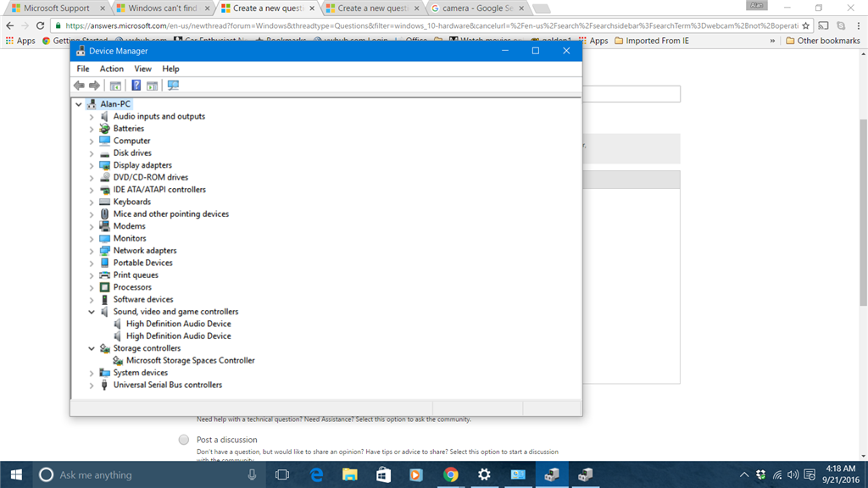Viewport: 868px width, 488px height.
Task: Select the Print queues printer icon
Action: point(104,275)
